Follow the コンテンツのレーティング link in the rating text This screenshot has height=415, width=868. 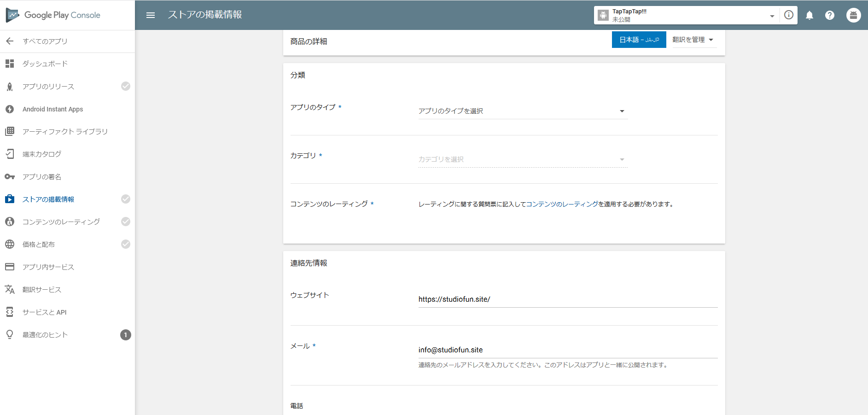point(562,204)
